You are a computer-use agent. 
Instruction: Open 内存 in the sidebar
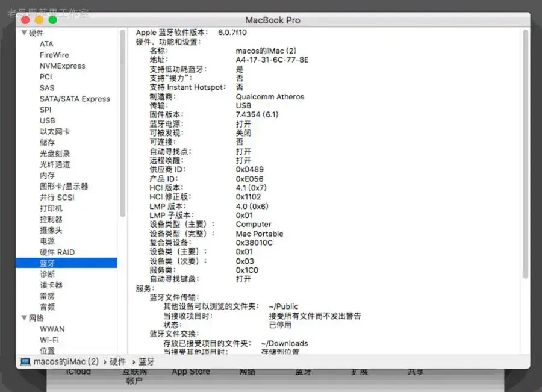pyautogui.click(x=47, y=175)
